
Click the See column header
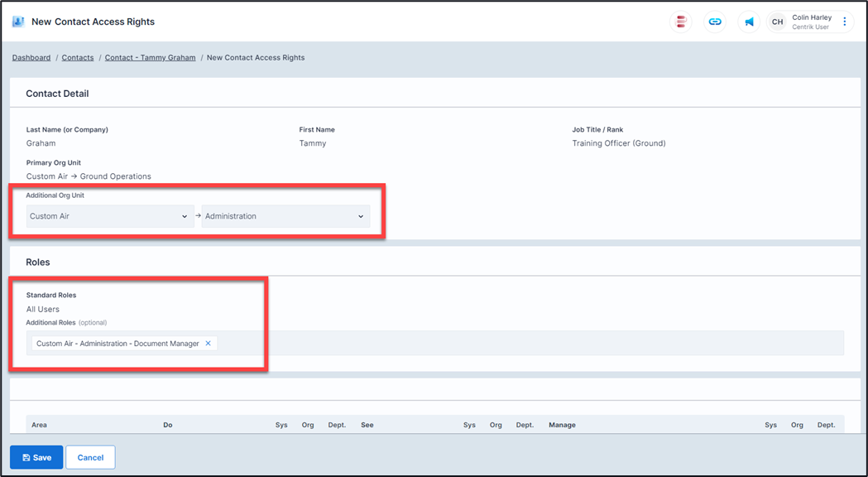tap(367, 425)
